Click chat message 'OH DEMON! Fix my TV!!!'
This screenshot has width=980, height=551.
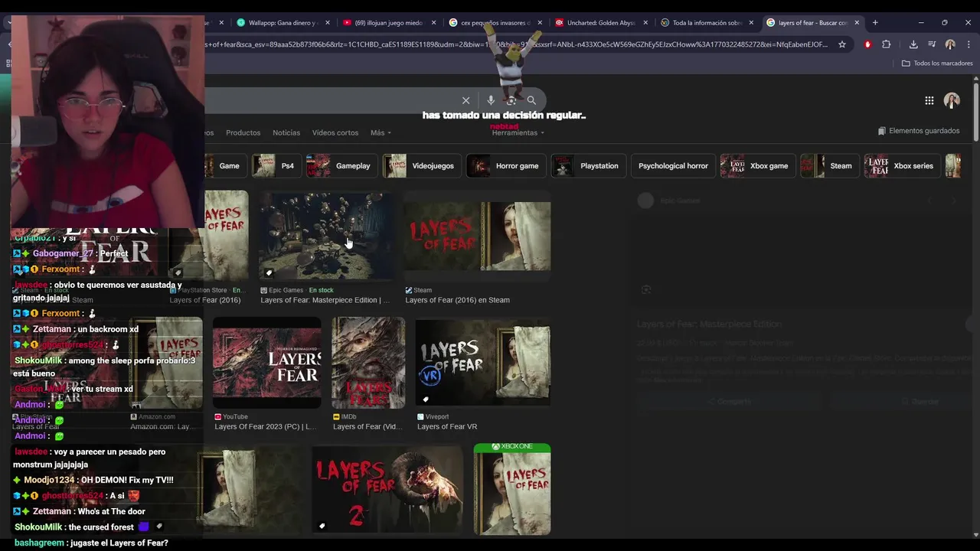93,480
